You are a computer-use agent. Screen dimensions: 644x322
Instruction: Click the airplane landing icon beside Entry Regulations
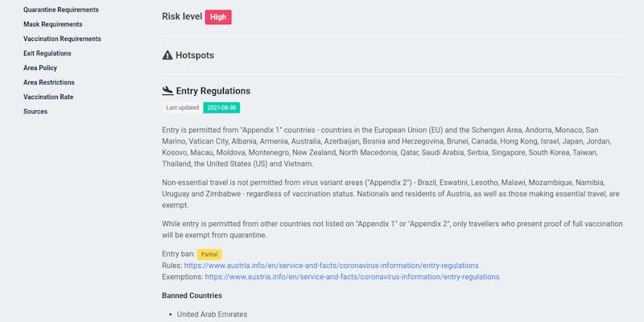pyautogui.click(x=167, y=91)
